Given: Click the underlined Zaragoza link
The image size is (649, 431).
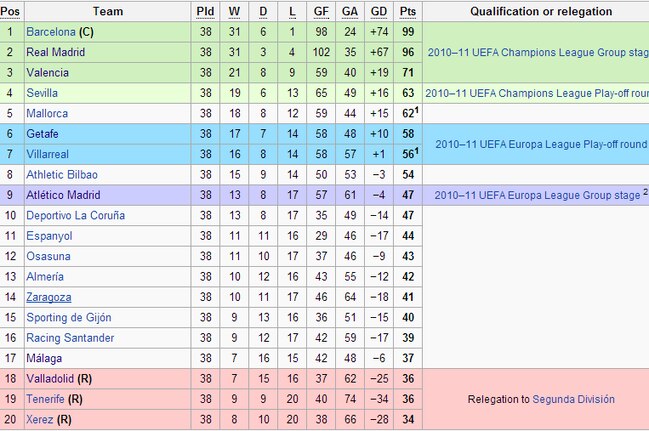Looking at the screenshot, I should tap(48, 297).
